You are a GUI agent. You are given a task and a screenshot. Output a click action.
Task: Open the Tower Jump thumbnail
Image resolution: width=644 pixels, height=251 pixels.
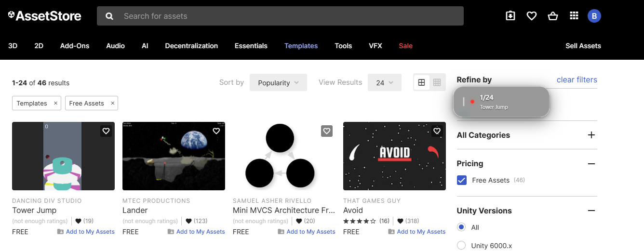(x=63, y=156)
